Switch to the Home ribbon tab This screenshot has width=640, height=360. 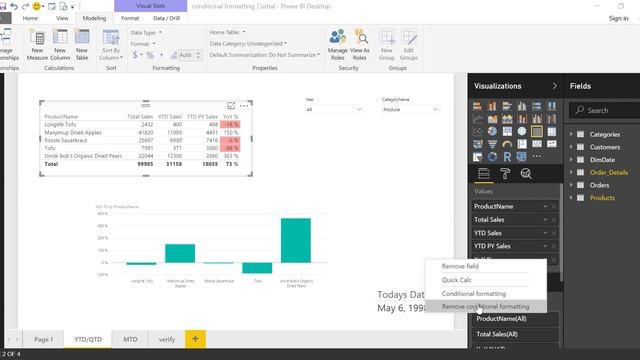click(x=30, y=18)
